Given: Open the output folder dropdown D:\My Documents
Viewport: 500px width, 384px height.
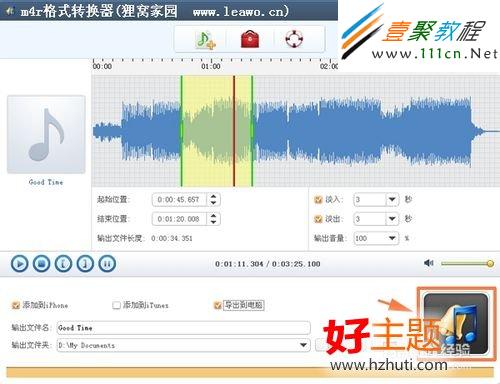Looking at the screenshot, I should [303, 345].
